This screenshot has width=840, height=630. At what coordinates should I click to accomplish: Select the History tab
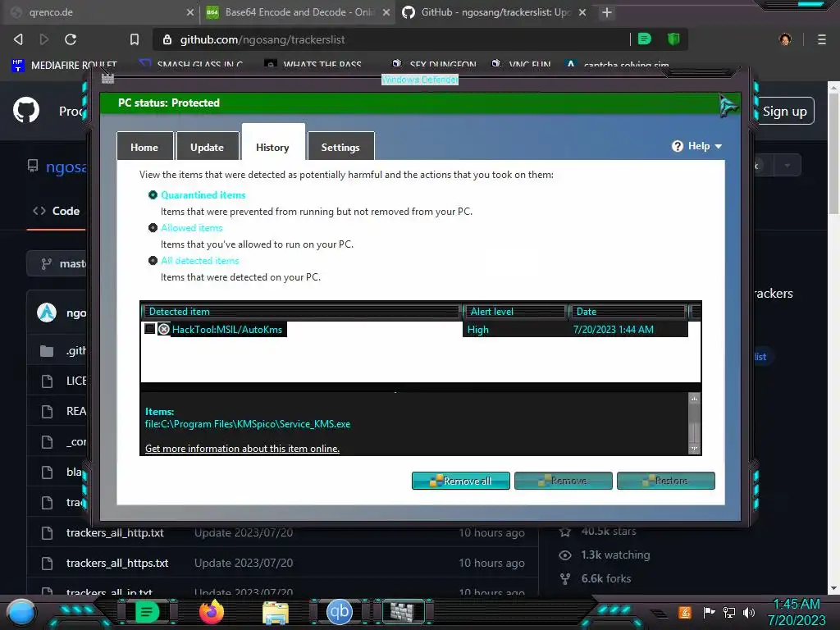[x=272, y=143]
